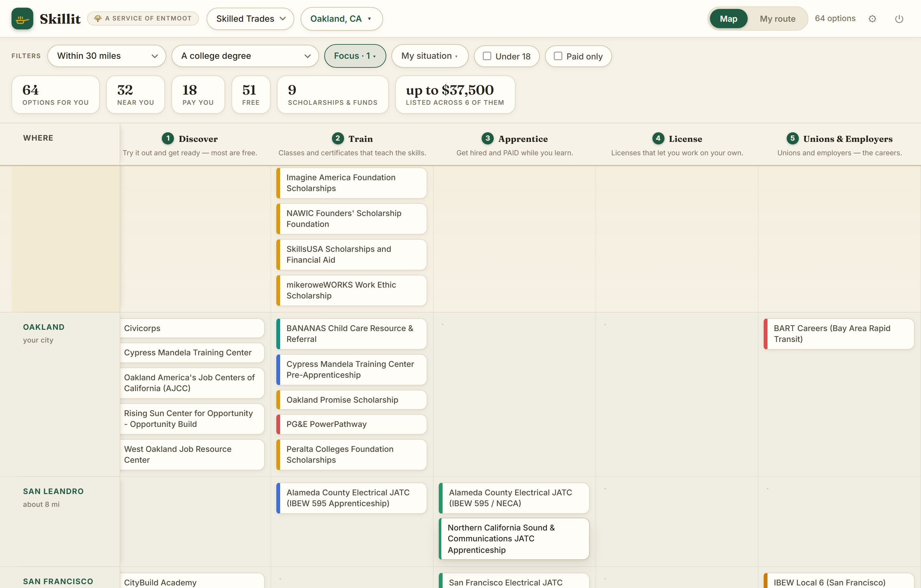Select step 3 Apprentice circle icon
921x588 pixels.
[487, 138]
